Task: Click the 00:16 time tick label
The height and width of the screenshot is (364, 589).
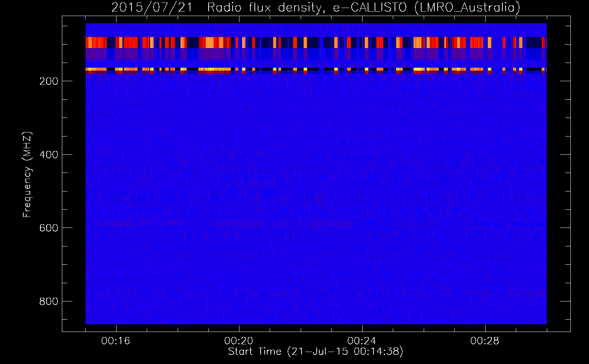Action: click(116, 341)
